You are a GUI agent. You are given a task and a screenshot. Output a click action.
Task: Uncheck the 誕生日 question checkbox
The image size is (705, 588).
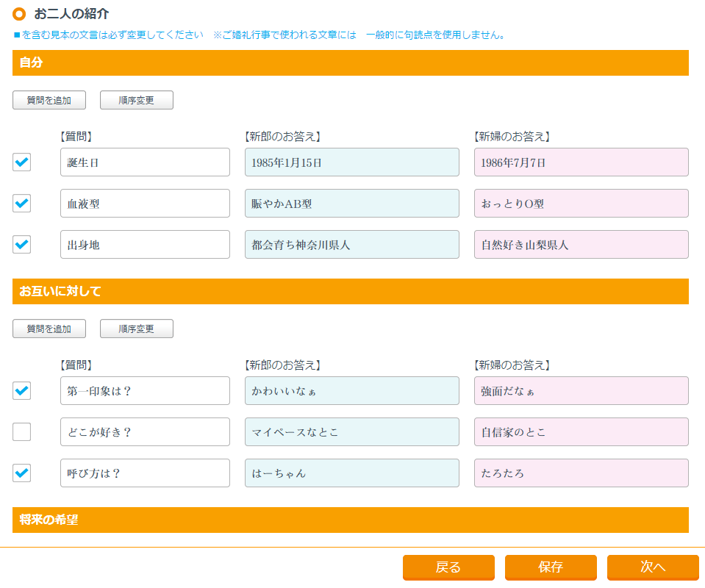22,162
